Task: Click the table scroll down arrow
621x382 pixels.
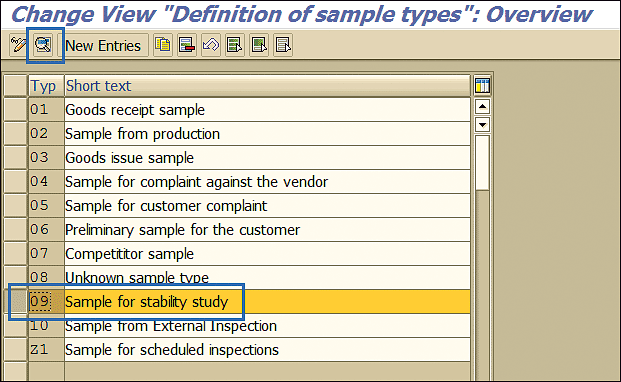Action: (x=482, y=125)
